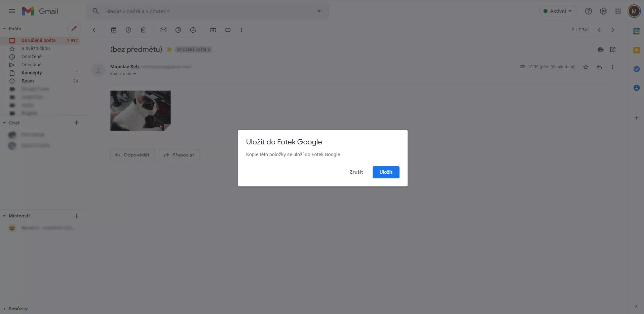Delete the email with trash icon
644x314 pixels.
point(143,30)
